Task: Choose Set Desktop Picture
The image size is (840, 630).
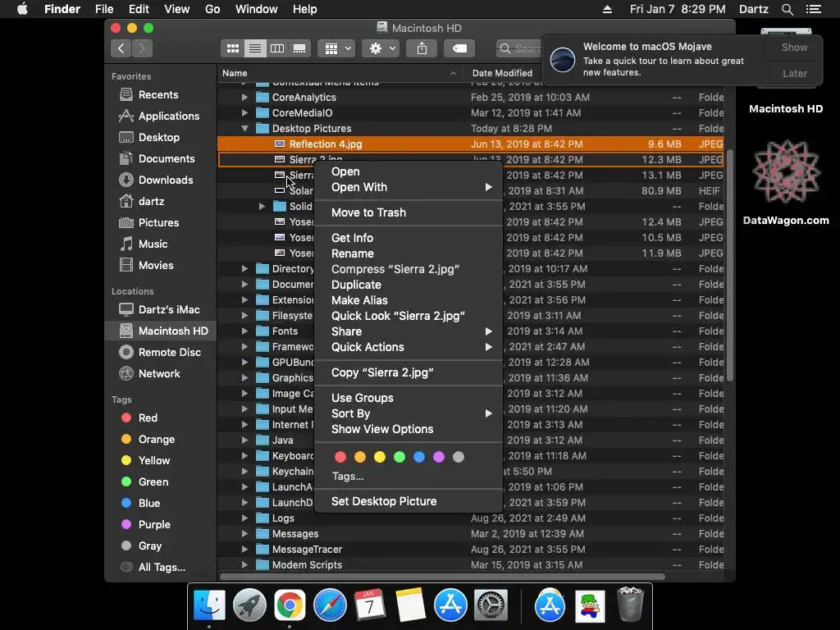Action: (409, 501)
